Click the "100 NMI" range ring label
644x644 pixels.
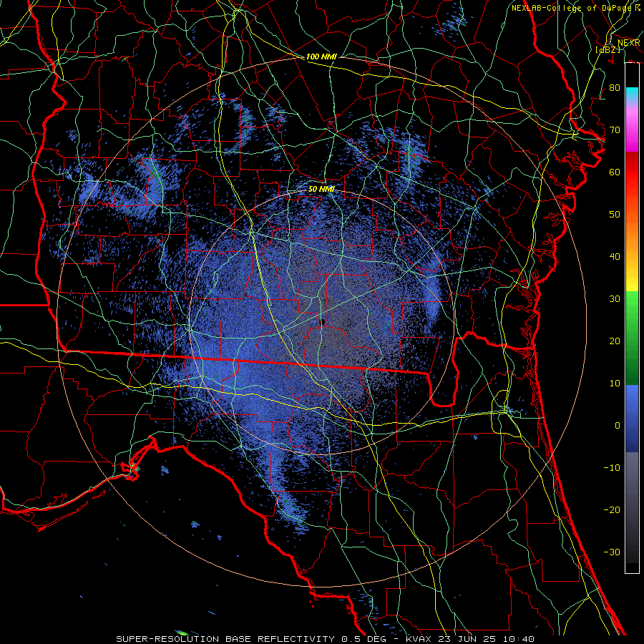pos(321,57)
